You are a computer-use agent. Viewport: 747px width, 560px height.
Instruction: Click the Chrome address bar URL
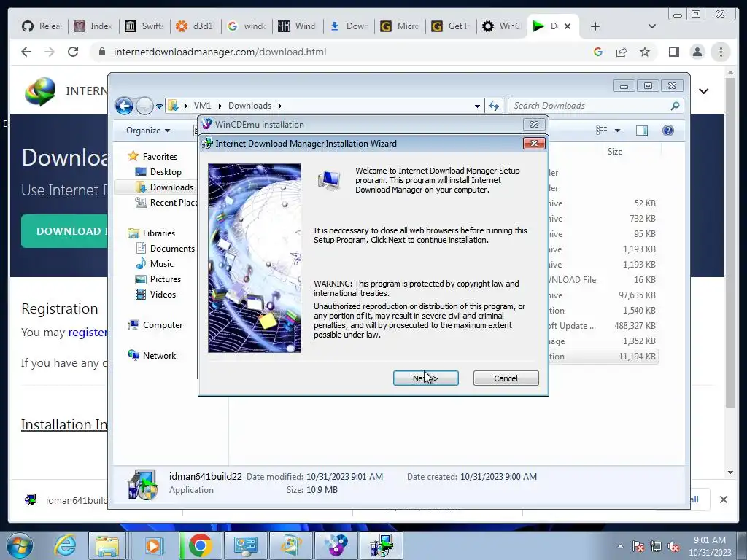coord(220,52)
